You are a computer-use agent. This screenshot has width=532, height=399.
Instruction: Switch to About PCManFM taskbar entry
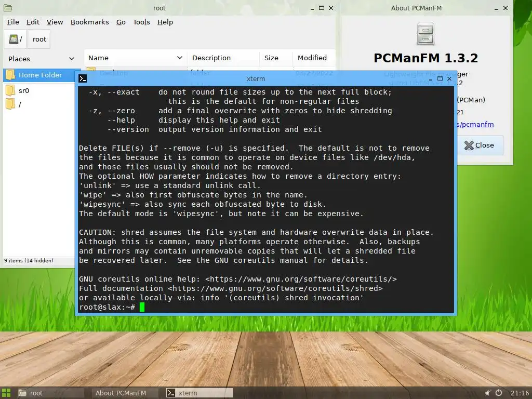pos(125,393)
